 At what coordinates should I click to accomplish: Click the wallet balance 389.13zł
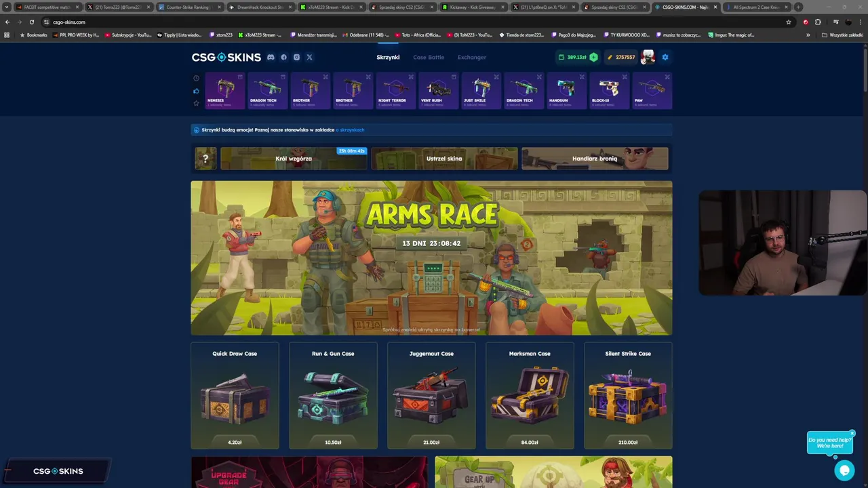click(572, 57)
